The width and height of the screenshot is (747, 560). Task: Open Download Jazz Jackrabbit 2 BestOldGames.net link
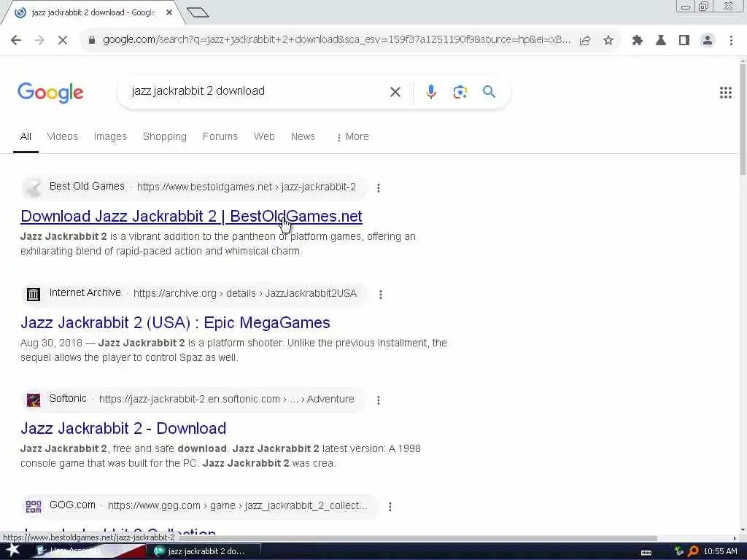(191, 216)
